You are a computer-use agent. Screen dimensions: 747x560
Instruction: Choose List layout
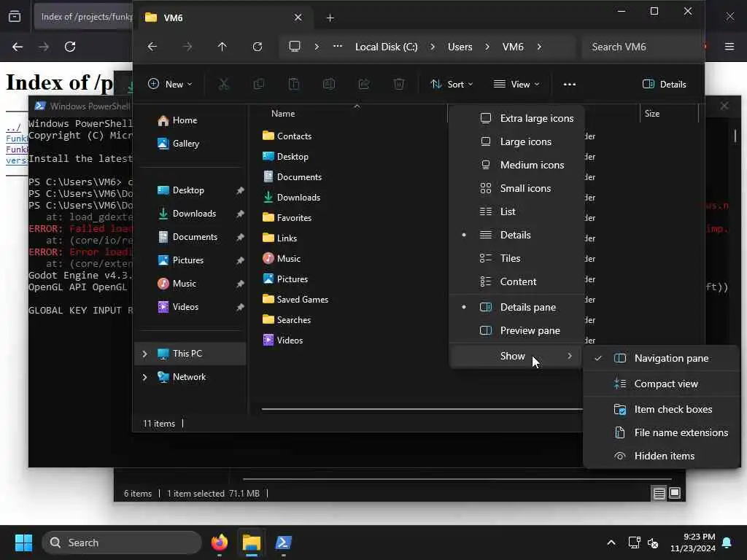[517, 211]
